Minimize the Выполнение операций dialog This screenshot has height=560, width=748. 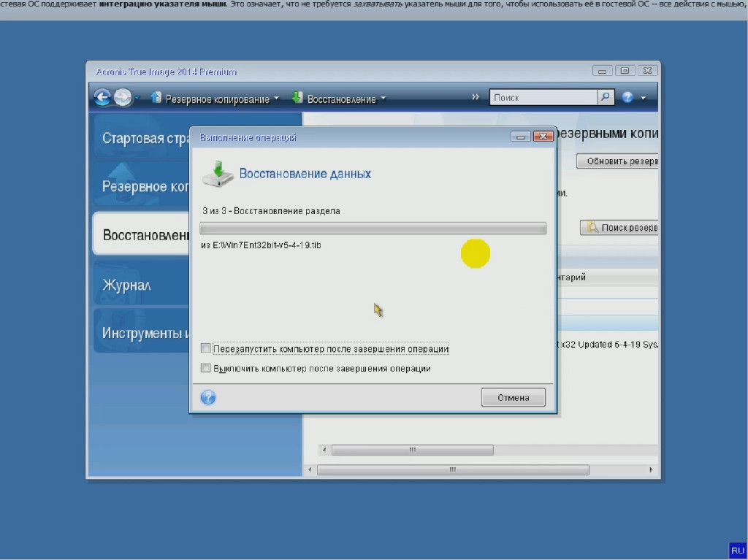click(x=521, y=137)
